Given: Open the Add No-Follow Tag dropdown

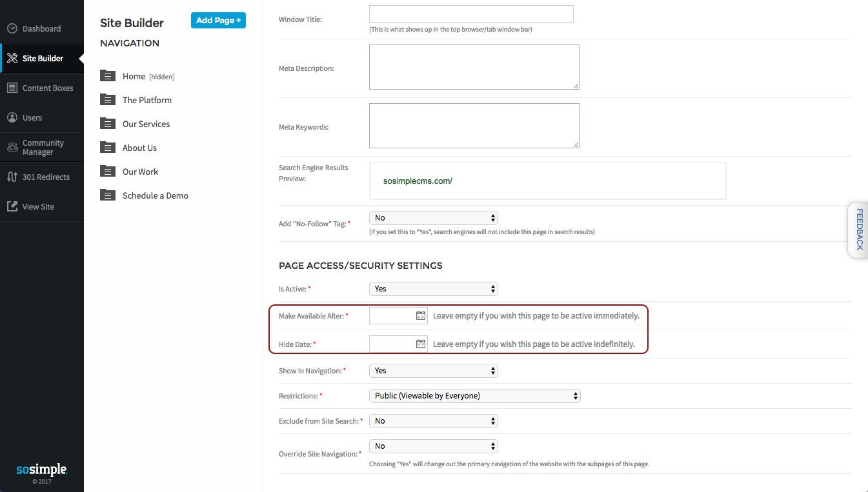Looking at the screenshot, I should point(433,218).
